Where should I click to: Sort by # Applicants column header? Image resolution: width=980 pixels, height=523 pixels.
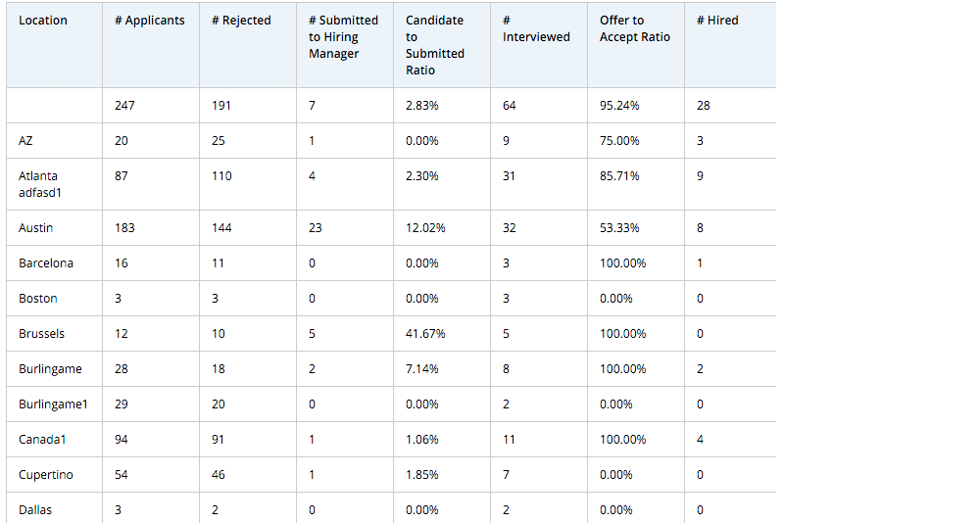(x=149, y=21)
